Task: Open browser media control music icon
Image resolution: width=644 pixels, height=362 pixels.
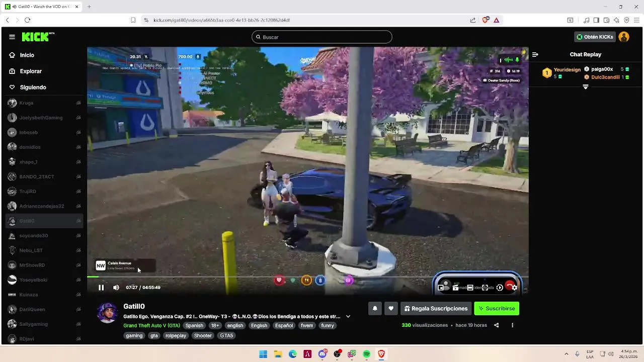Action: (x=587, y=20)
